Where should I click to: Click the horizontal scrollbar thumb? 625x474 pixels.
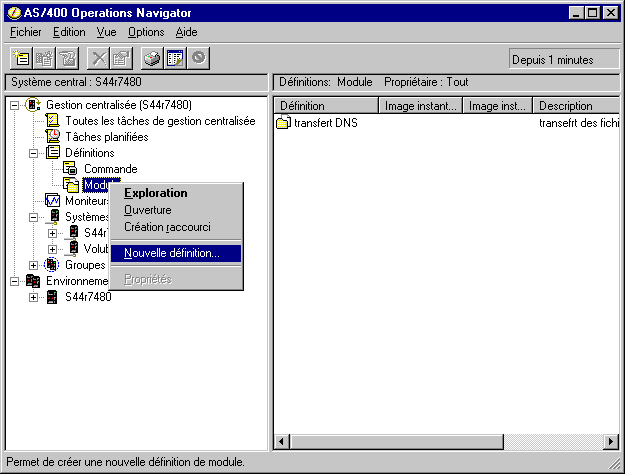point(397,441)
